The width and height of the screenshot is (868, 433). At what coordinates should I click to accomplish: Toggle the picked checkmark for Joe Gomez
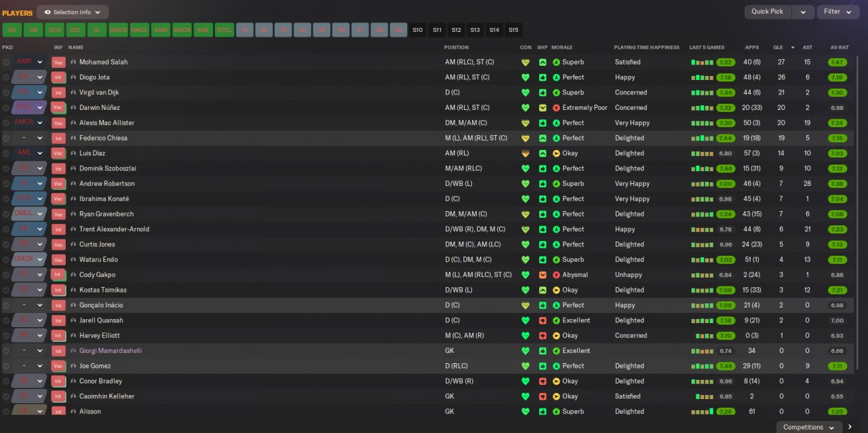[x=6, y=366]
